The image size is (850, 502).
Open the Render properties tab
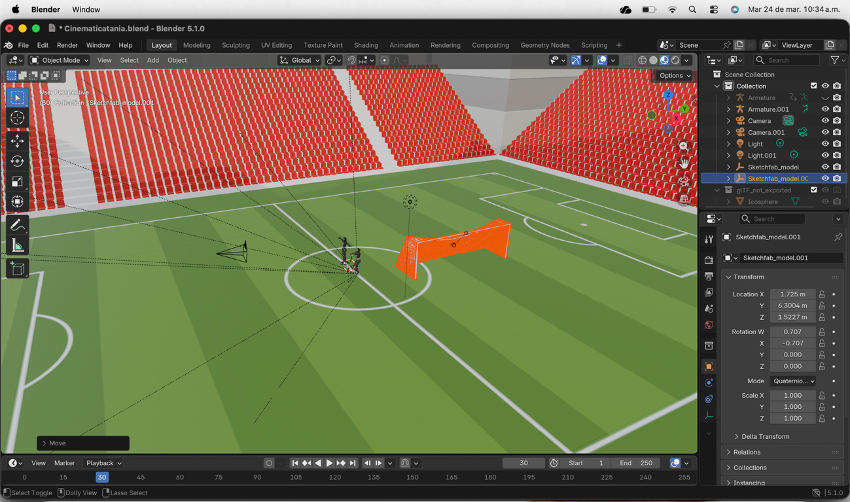click(x=709, y=260)
